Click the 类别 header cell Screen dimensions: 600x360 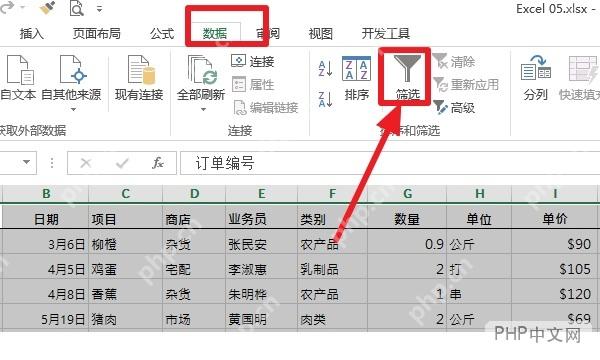coord(333,218)
